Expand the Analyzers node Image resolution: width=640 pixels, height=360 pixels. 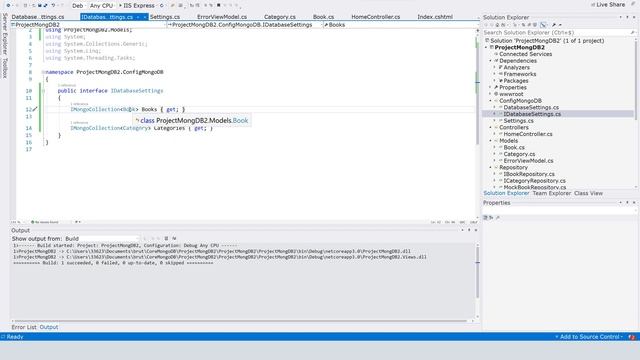click(x=495, y=67)
